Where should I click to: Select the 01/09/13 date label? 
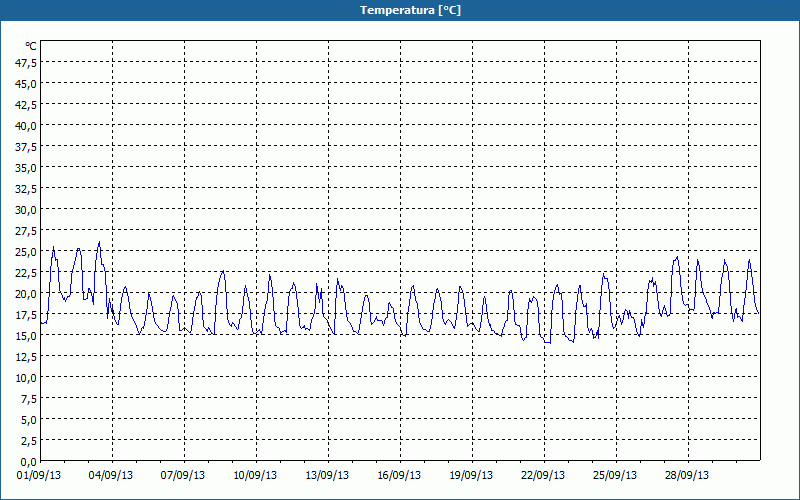tap(39, 475)
